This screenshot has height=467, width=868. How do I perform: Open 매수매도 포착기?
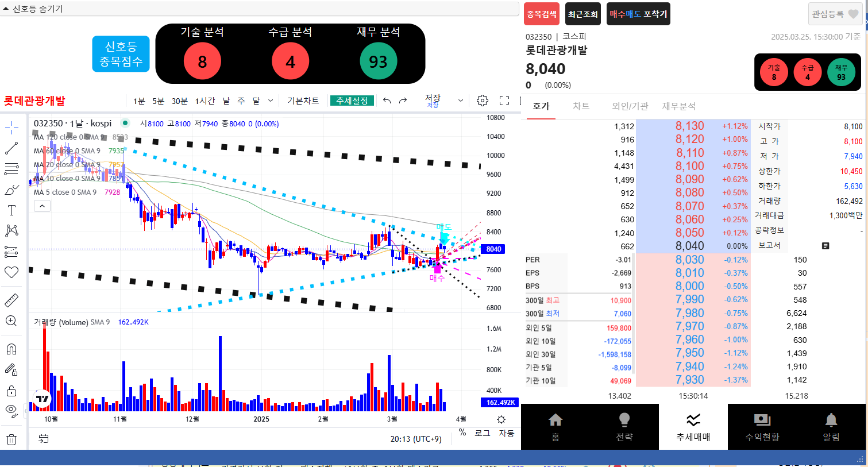point(638,14)
